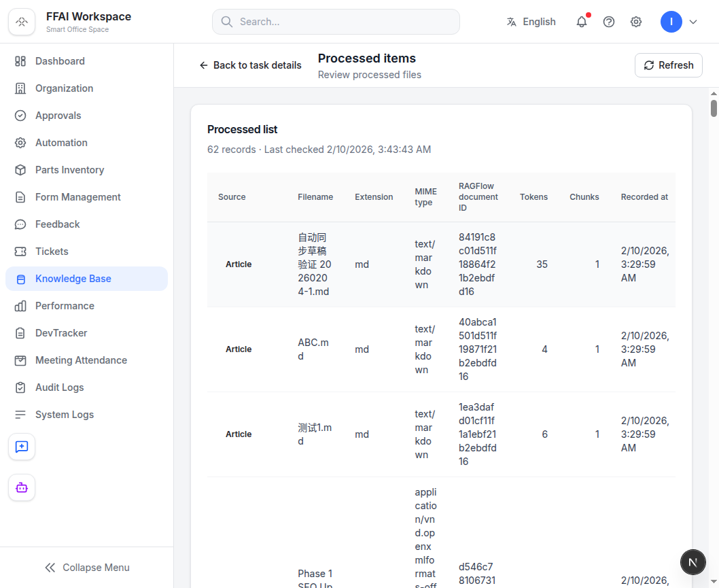Click the Parts Inventory cube icon

pos(20,170)
